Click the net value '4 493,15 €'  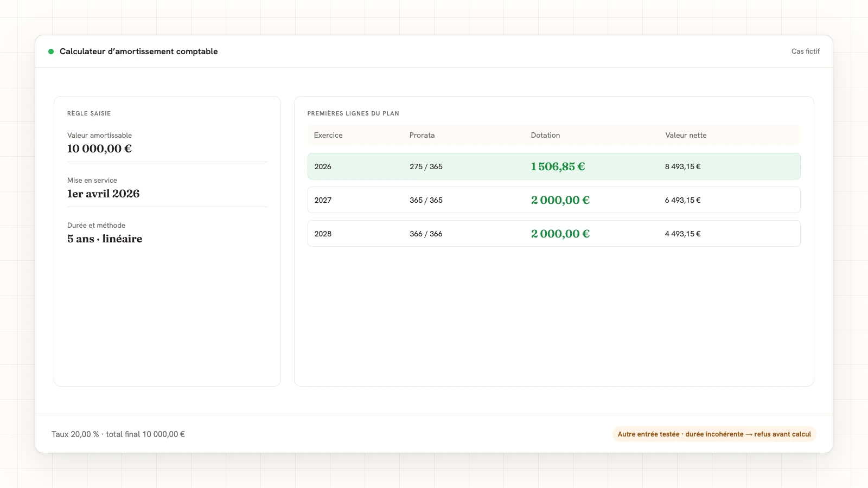coord(682,234)
